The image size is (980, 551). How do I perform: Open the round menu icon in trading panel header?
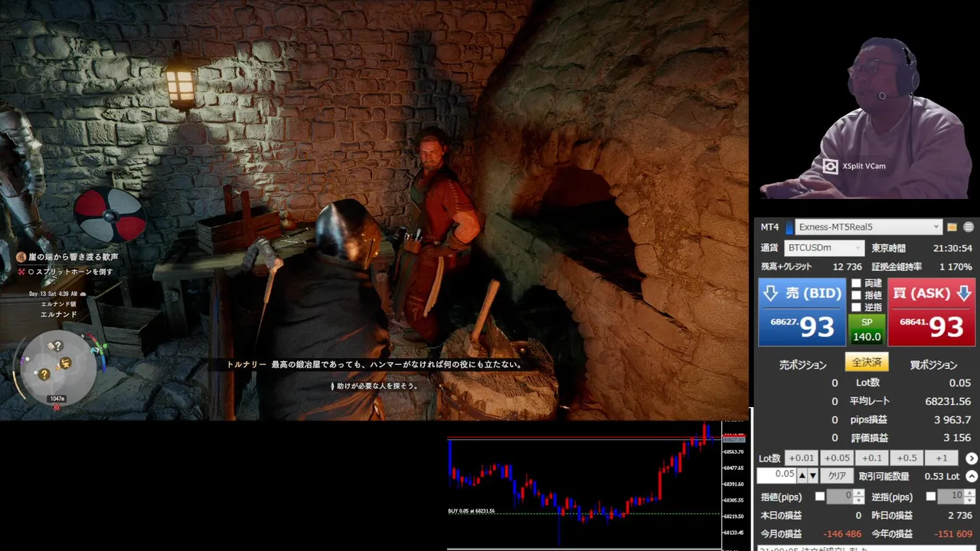969,227
